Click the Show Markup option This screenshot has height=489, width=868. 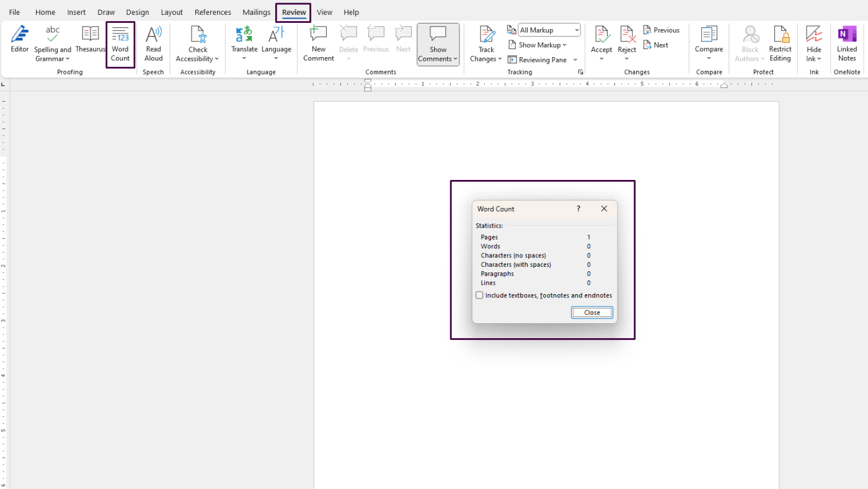tap(538, 45)
